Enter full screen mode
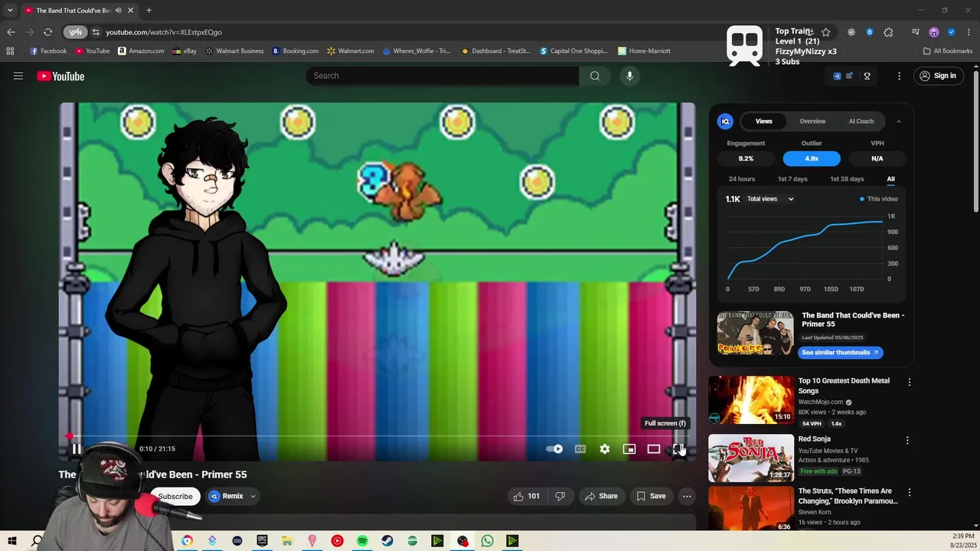The width and height of the screenshot is (980, 551). point(678,449)
